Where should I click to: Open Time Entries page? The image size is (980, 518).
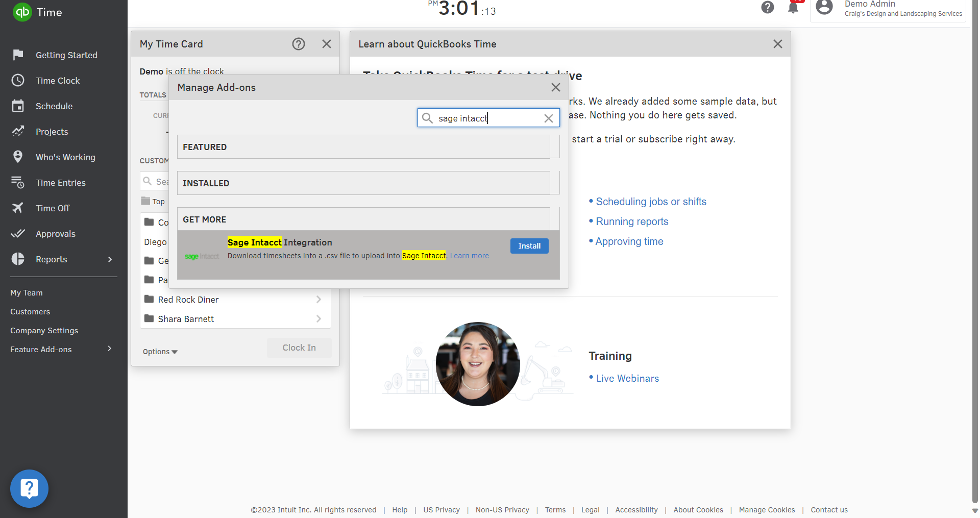click(x=60, y=183)
